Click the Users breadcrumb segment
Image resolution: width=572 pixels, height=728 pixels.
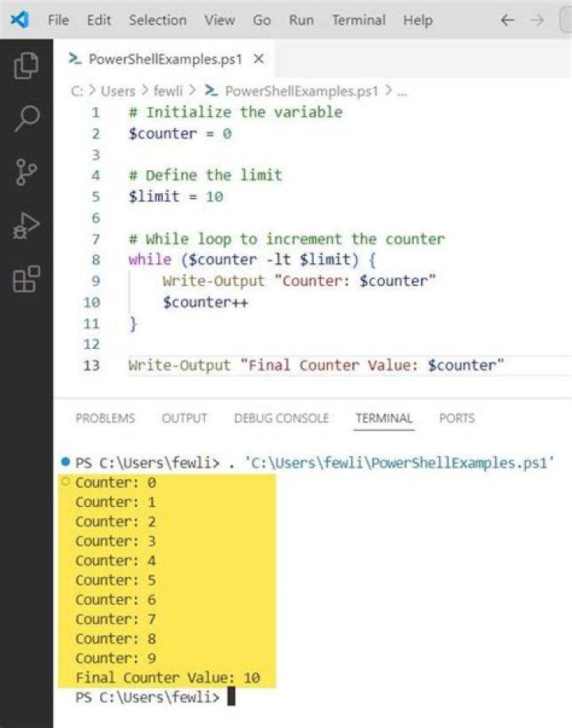tap(118, 91)
